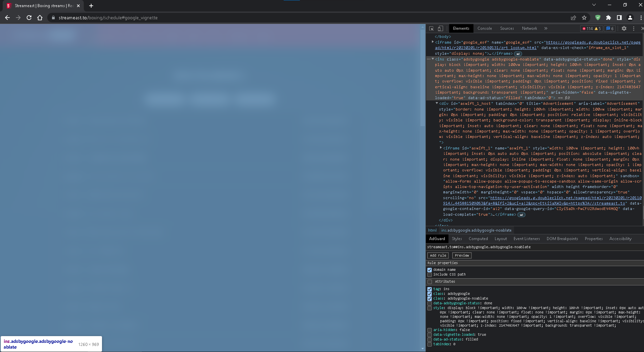Expand the google_esf iframe node
Image resolution: width=644 pixels, height=352 pixels.
tap(433, 42)
